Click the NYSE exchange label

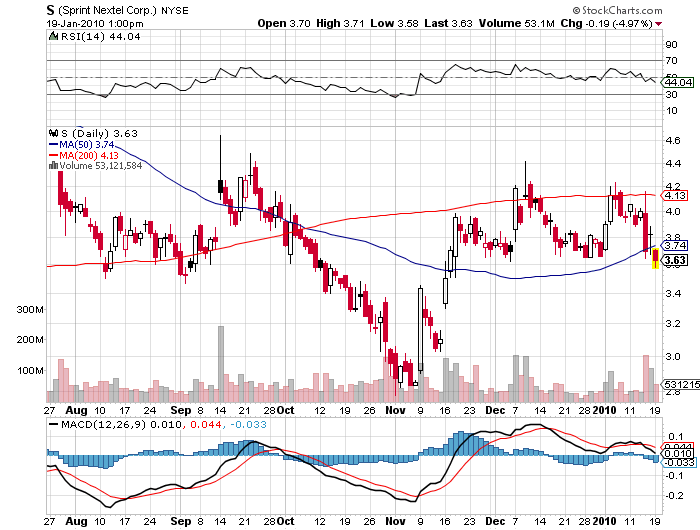click(175, 10)
